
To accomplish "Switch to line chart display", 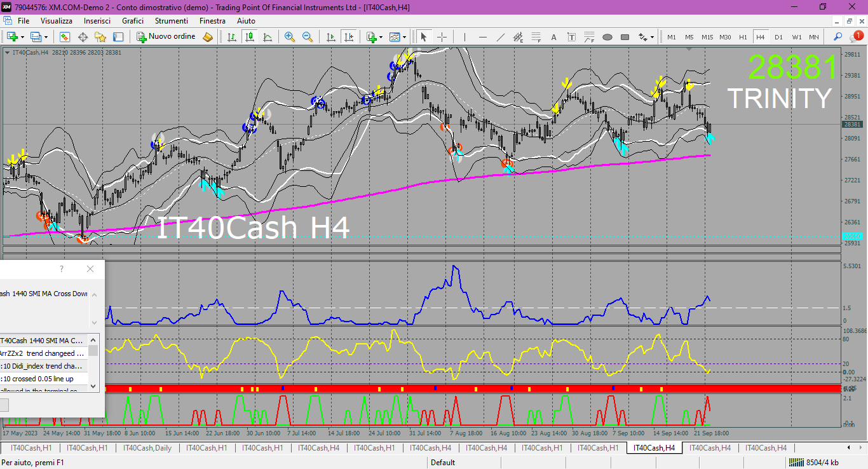I will coord(268,37).
